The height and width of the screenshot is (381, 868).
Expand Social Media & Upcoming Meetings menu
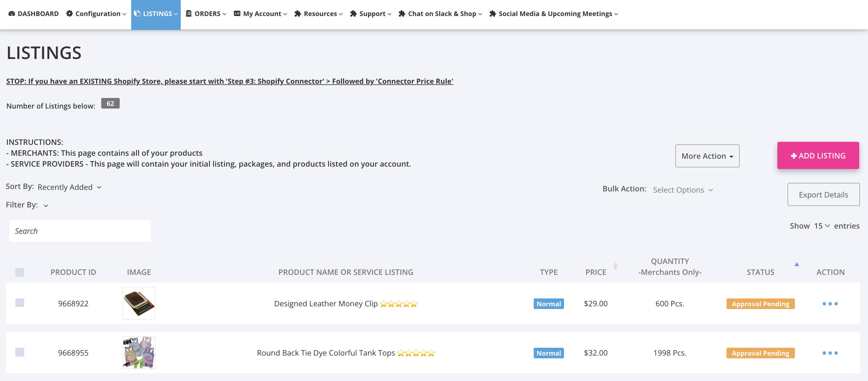click(x=553, y=14)
